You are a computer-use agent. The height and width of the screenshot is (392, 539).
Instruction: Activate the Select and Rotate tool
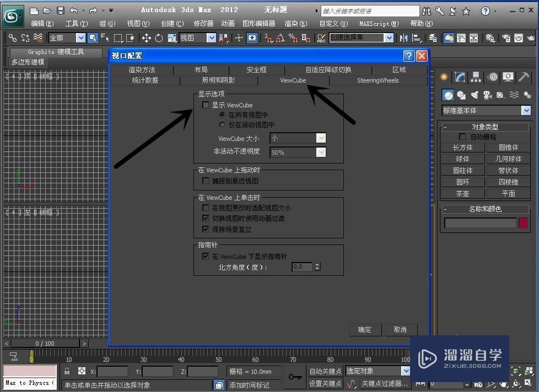(x=159, y=38)
